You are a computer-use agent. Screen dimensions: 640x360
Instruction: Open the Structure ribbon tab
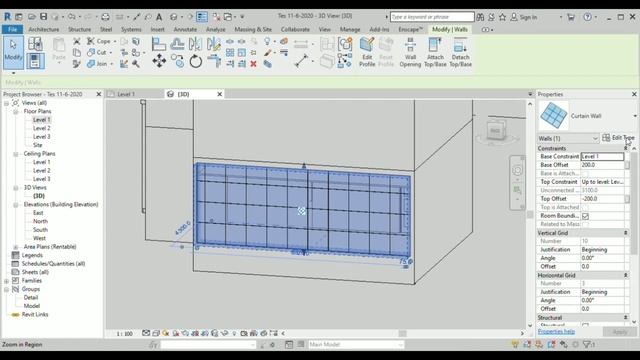pos(79,29)
